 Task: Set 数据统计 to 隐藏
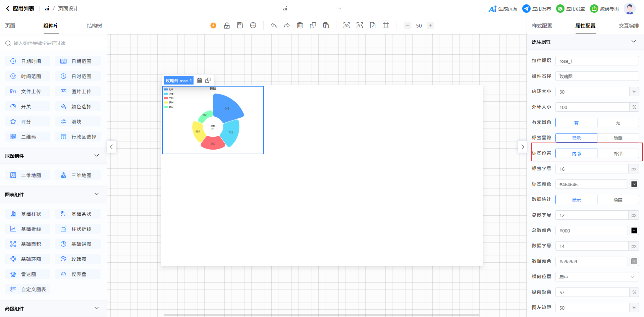coord(618,200)
